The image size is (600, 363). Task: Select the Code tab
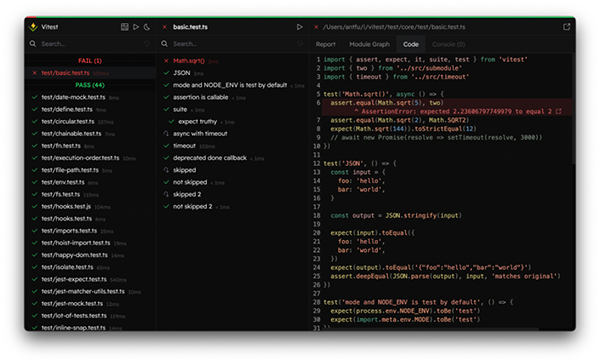point(411,44)
